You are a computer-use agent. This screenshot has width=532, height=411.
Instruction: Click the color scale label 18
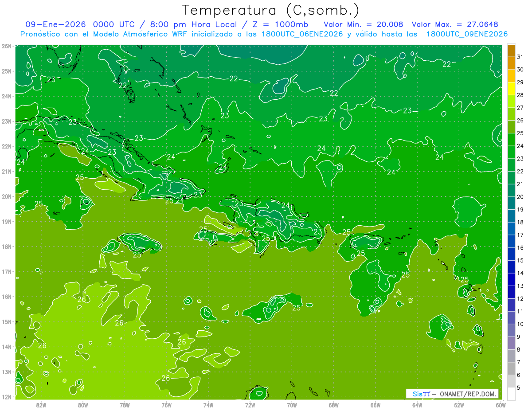coord(520,222)
